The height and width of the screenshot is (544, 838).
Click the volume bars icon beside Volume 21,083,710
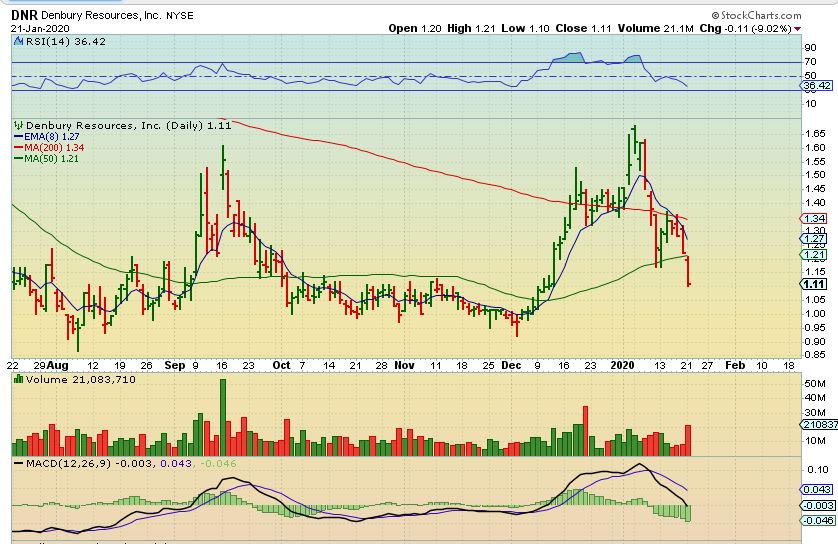19,379
